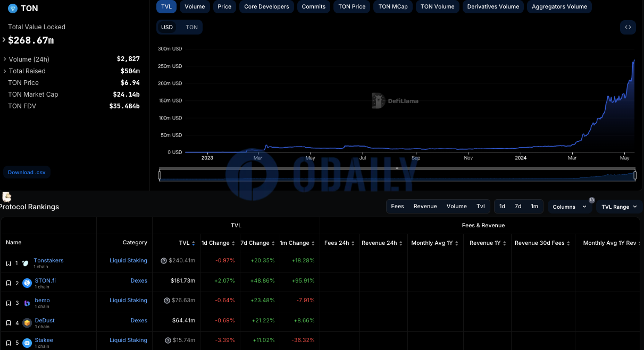Open Liquid Staking category for Tonstakers
Screen dimensions: 644x350
tap(128, 260)
